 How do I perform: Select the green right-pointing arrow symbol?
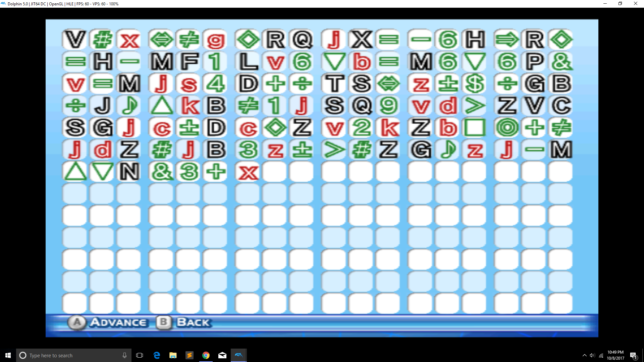[507, 40]
